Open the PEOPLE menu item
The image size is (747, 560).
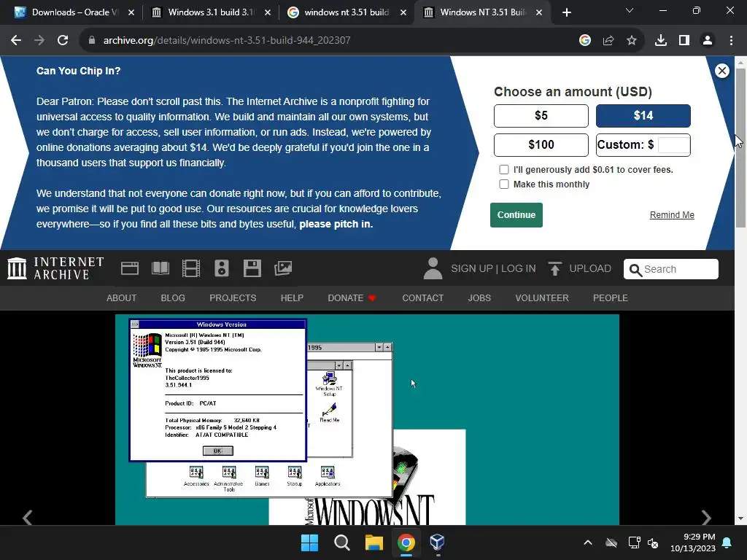611,298
